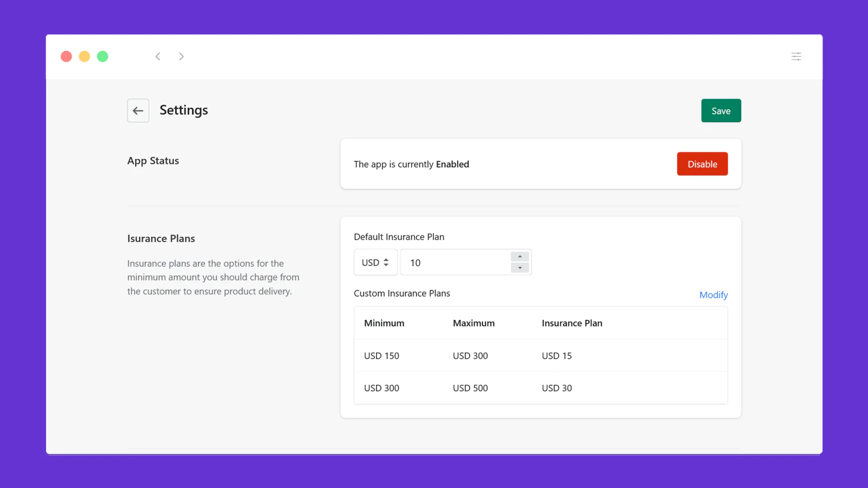Increase default plan amount with up arrow
The width and height of the screenshot is (868, 488).
click(x=520, y=256)
